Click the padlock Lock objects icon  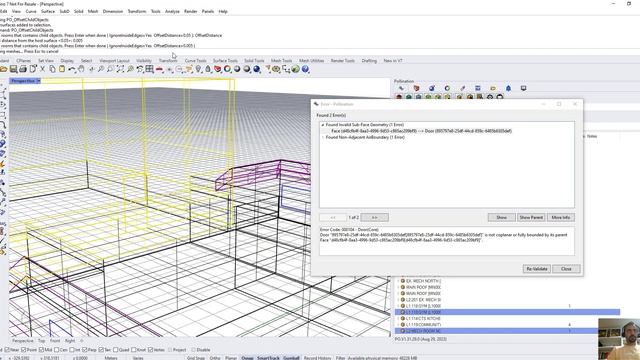[x=208, y=69]
